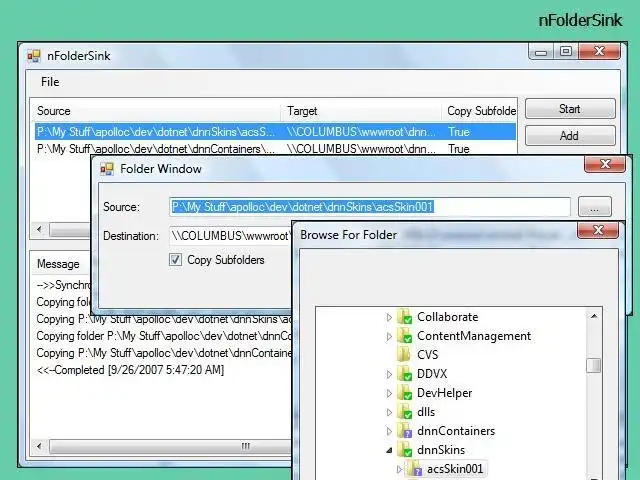Select the dnnSkins\acsS... source row

[275, 132]
